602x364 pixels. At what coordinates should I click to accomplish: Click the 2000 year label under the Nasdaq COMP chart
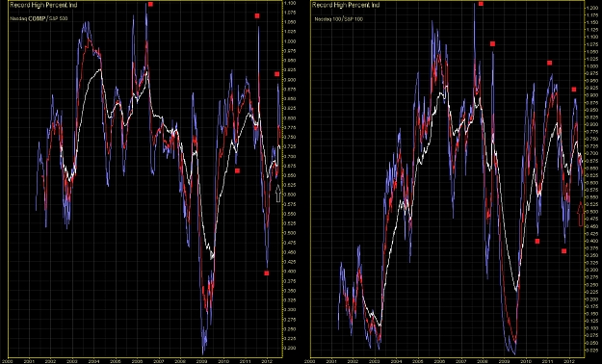tap(8, 361)
